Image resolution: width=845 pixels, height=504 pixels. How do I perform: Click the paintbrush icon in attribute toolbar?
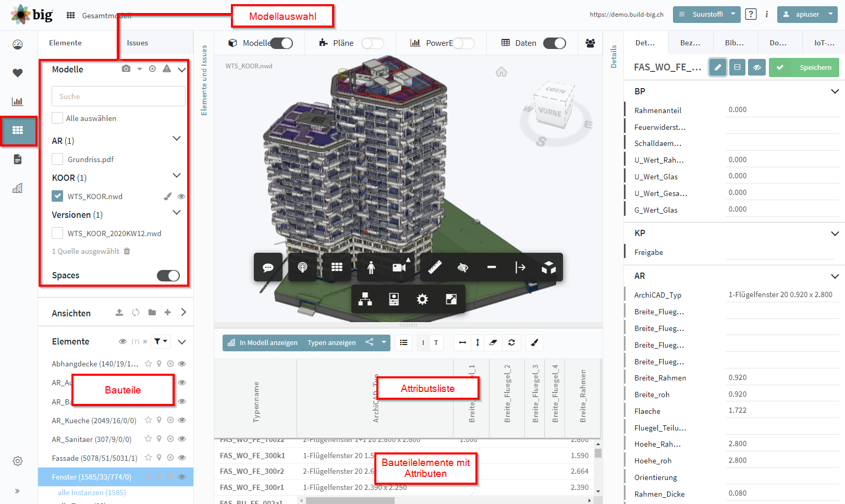(x=534, y=342)
